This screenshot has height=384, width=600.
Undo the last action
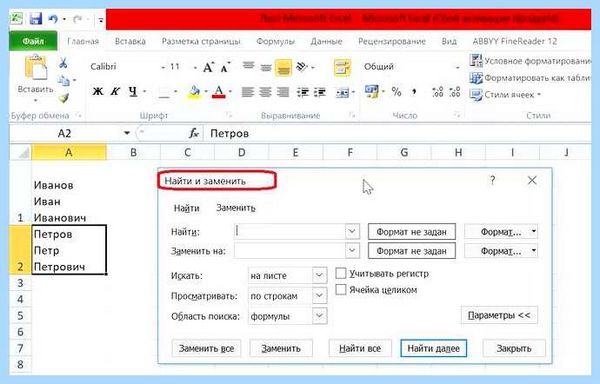[54, 19]
